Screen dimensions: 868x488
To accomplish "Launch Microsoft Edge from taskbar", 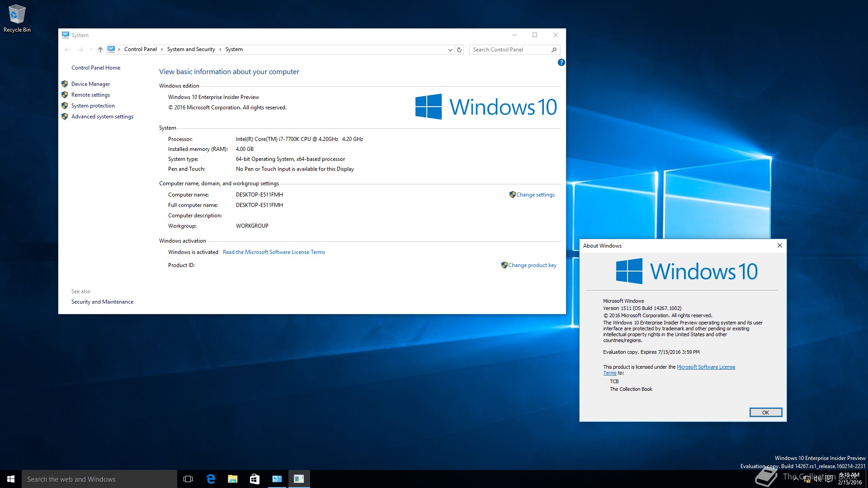I will [211, 479].
